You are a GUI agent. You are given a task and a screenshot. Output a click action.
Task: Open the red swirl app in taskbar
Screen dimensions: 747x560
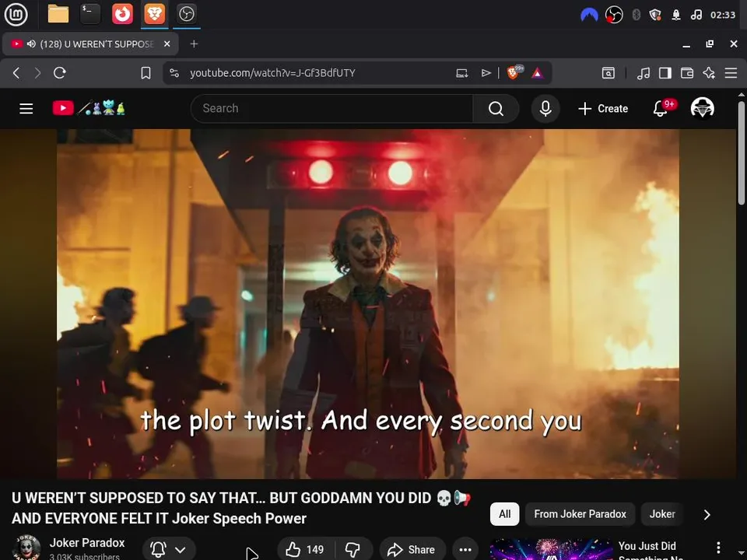pyautogui.click(x=122, y=14)
